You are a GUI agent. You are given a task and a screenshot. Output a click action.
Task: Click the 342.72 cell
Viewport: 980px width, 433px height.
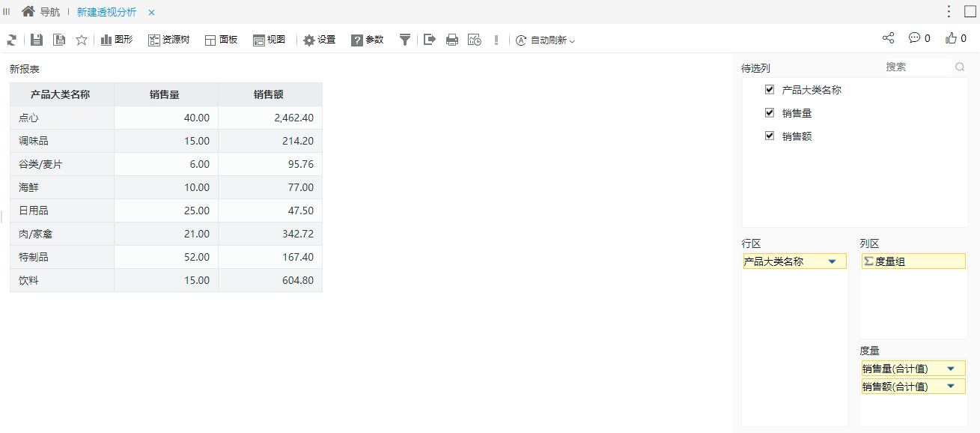[x=270, y=234]
